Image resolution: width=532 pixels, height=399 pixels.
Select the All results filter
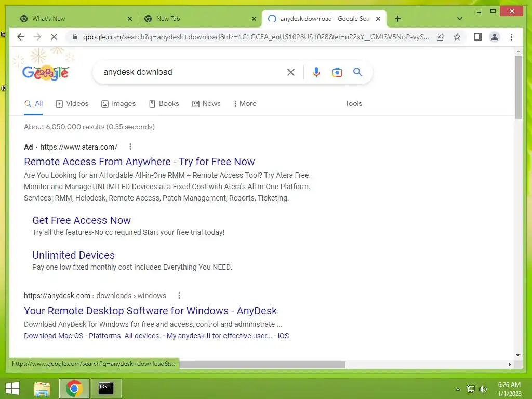tap(33, 103)
